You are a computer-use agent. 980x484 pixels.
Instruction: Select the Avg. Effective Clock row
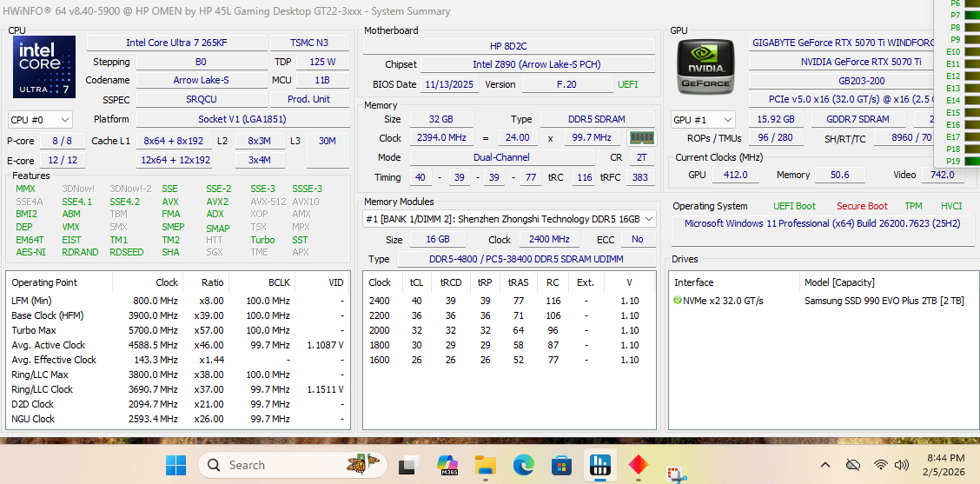(178, 360)
